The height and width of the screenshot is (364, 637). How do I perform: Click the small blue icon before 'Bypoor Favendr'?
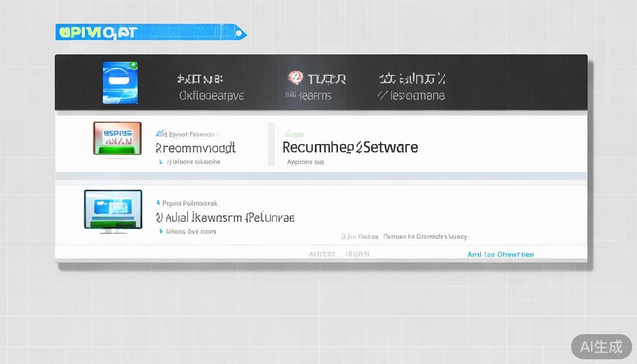click(161, 134)
